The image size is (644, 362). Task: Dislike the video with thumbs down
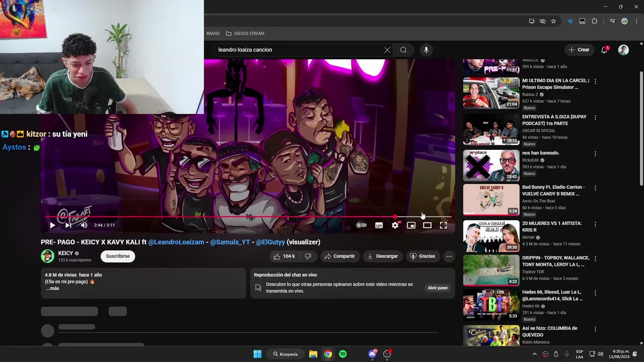click(x=308, y=256)
